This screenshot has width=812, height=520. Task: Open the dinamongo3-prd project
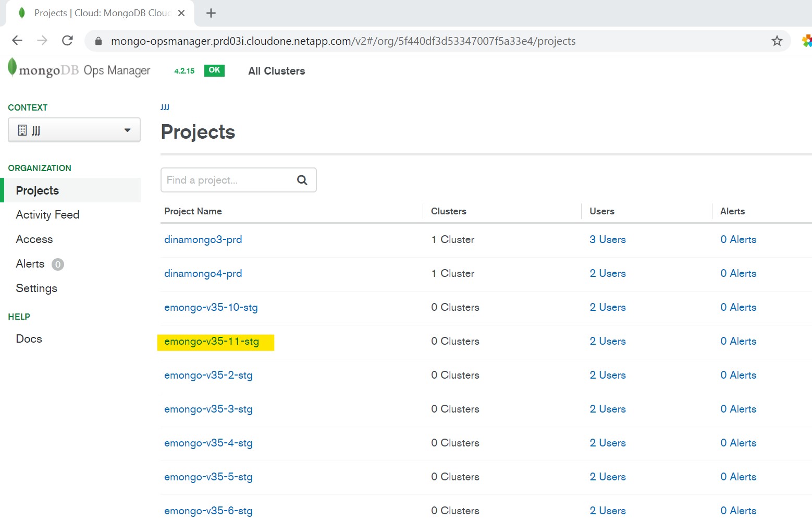tap(203, 240)
